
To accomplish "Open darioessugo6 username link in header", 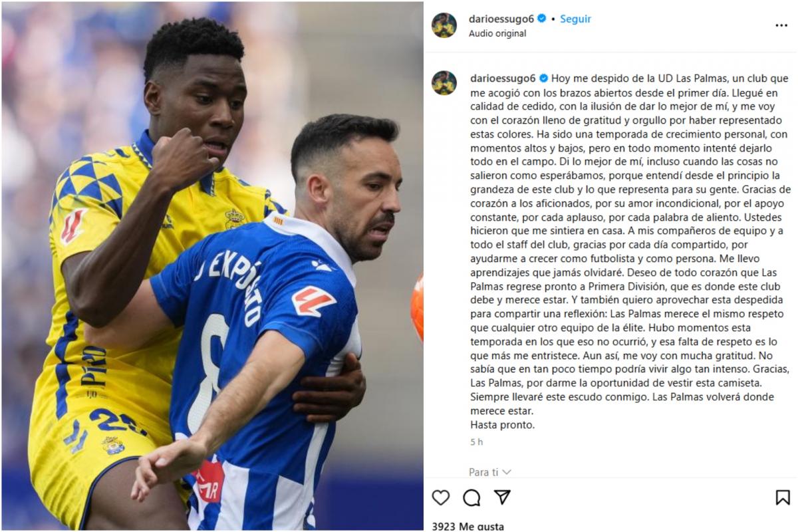I will pos(502,19).
